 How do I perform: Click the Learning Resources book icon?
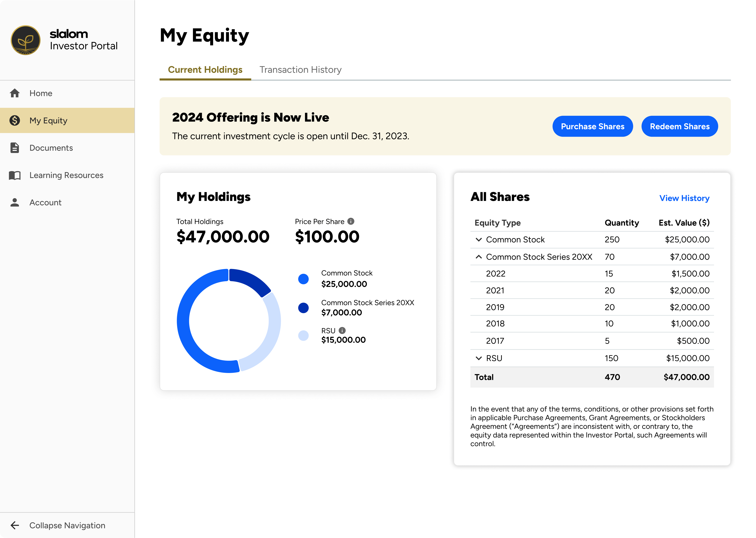pyautogui.click(x=15, y=175)
